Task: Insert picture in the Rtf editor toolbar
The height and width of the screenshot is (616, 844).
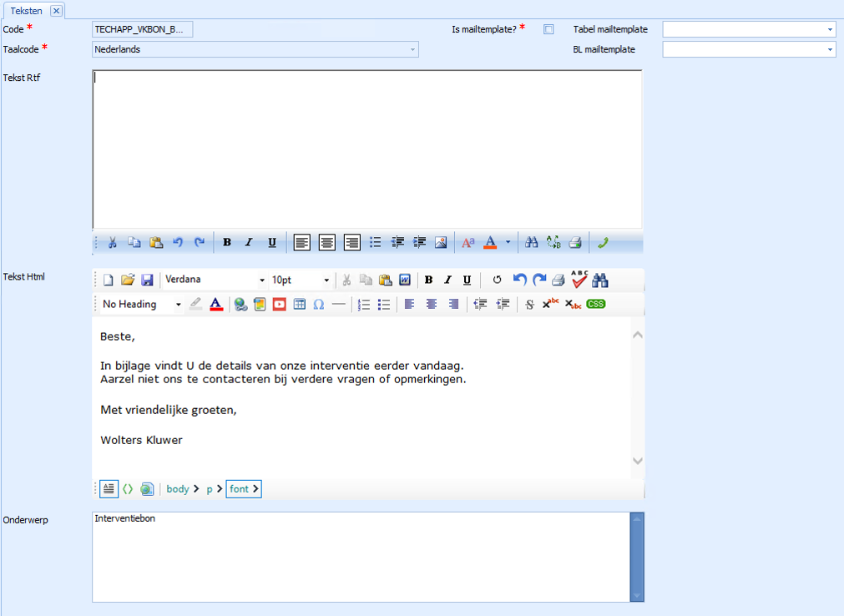Action: (441, 243)
